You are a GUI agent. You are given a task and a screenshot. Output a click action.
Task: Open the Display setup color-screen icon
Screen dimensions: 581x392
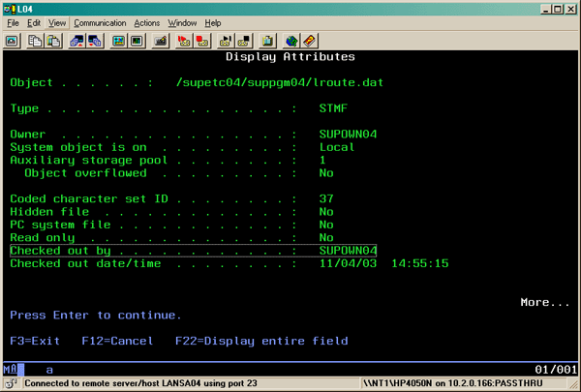pos(118,41)
